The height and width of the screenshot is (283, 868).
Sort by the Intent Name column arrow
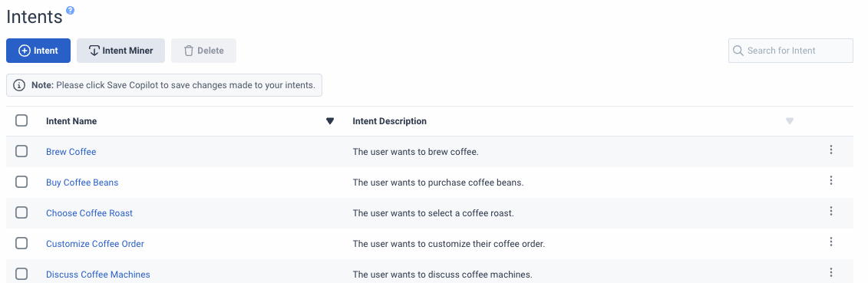[330, 121]
